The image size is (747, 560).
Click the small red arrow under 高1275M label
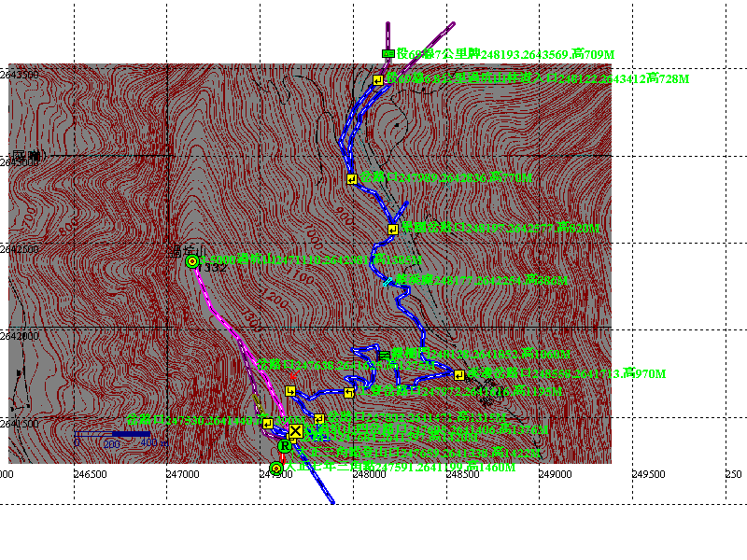(293, 376)
